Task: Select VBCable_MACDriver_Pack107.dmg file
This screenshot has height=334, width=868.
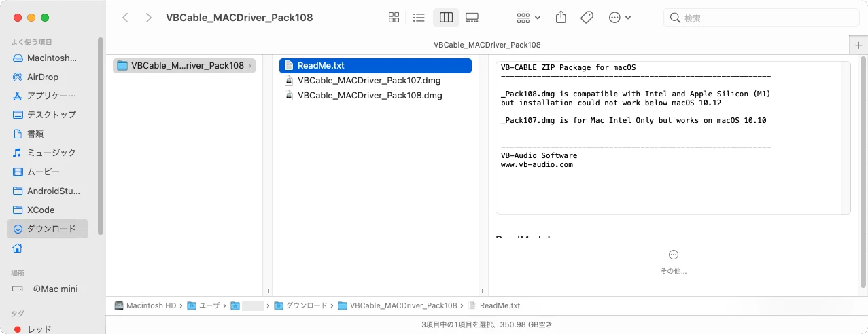Action: pos(375,80)
